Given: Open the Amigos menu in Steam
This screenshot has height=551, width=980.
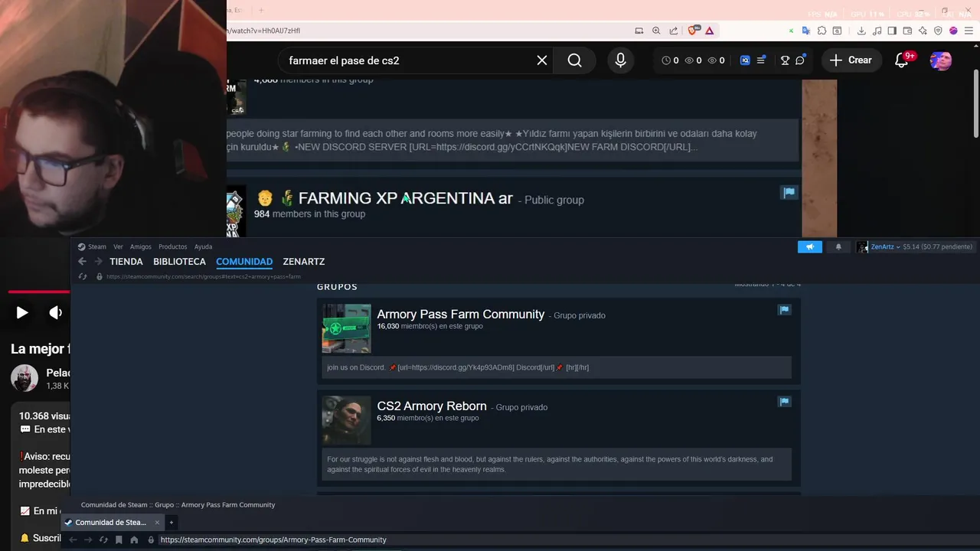Looking at the screenshot, I should [141, 246].
